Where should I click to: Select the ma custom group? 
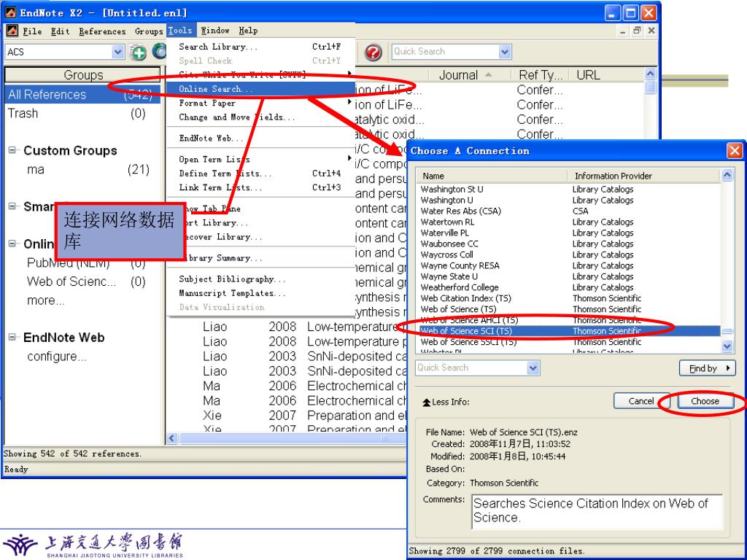[82, 169]
